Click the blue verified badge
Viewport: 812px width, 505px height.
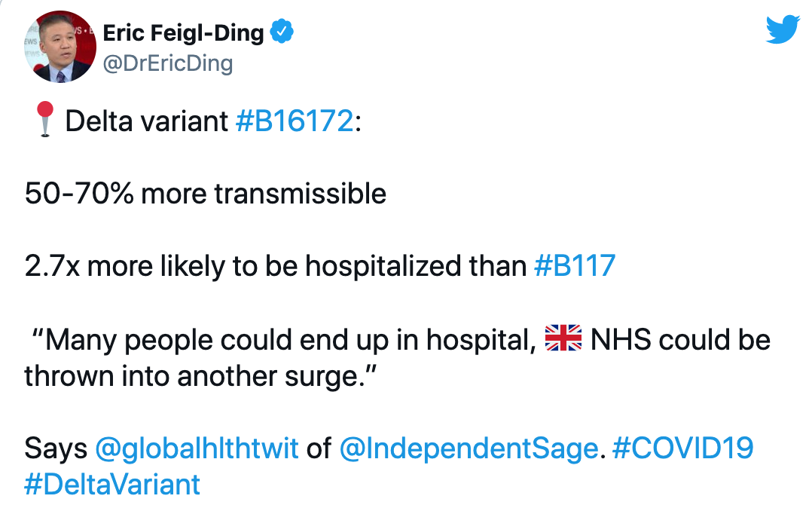(x=282, y=32)
